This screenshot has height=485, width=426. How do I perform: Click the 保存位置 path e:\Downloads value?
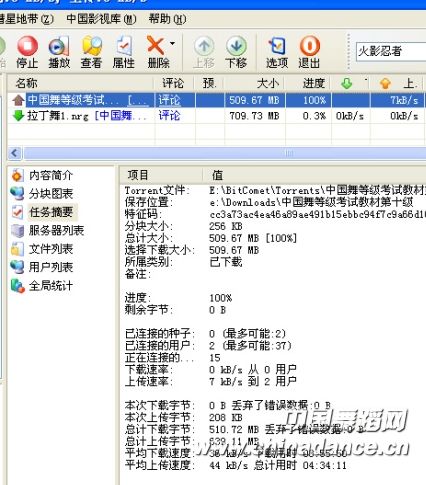[311, 202]
